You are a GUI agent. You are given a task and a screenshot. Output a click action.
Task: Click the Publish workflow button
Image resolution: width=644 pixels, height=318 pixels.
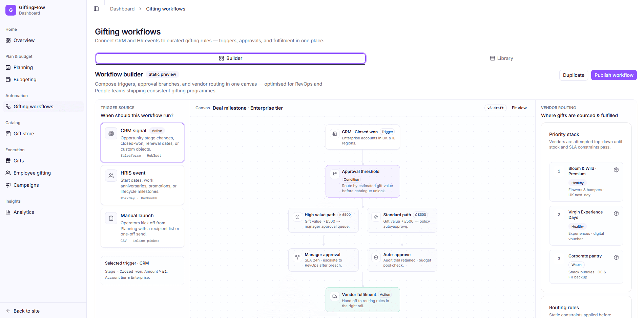point(614,75)
